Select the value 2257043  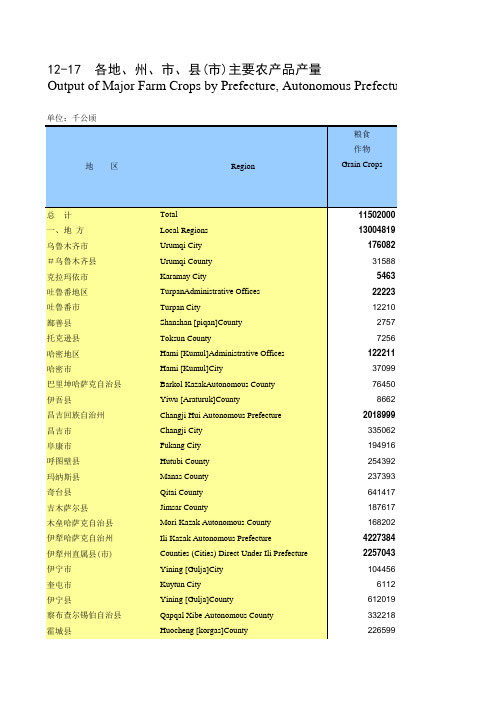pos(379,553)
